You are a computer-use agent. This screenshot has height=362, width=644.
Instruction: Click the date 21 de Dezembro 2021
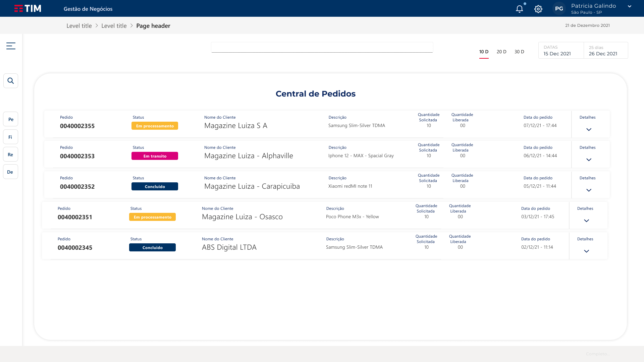tap(587, 25)
